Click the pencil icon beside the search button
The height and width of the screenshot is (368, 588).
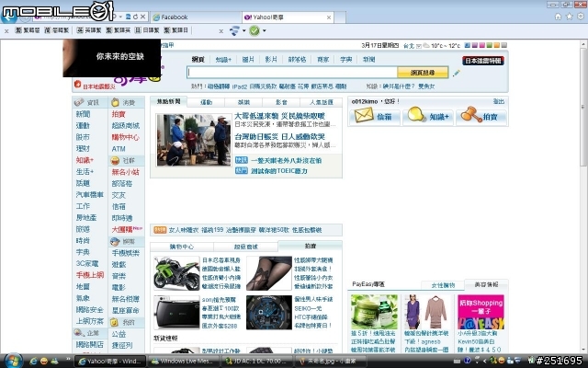[456, 73]
